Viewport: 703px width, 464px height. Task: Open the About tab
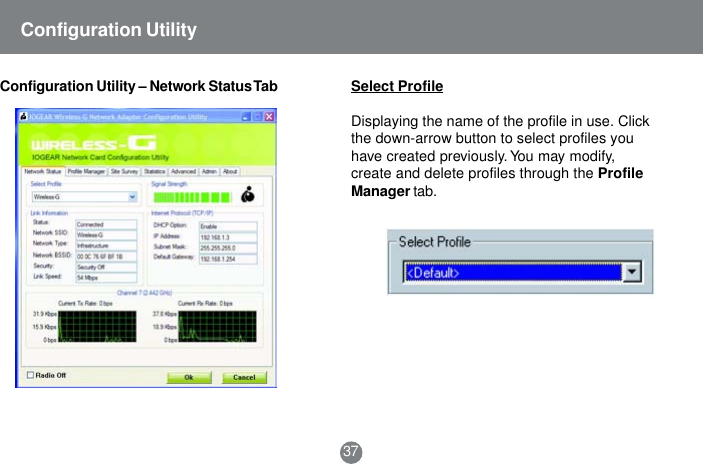pos(230,172)
